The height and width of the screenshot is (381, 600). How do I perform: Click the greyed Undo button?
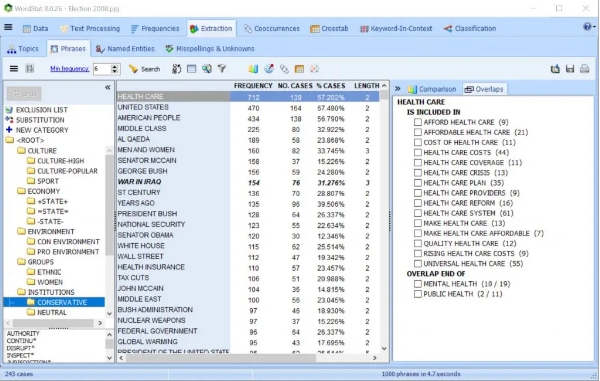(x=24, y=93)
